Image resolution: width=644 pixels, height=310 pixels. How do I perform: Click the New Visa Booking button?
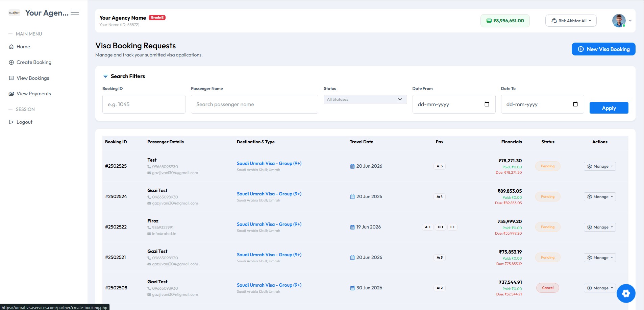point(603,49)
